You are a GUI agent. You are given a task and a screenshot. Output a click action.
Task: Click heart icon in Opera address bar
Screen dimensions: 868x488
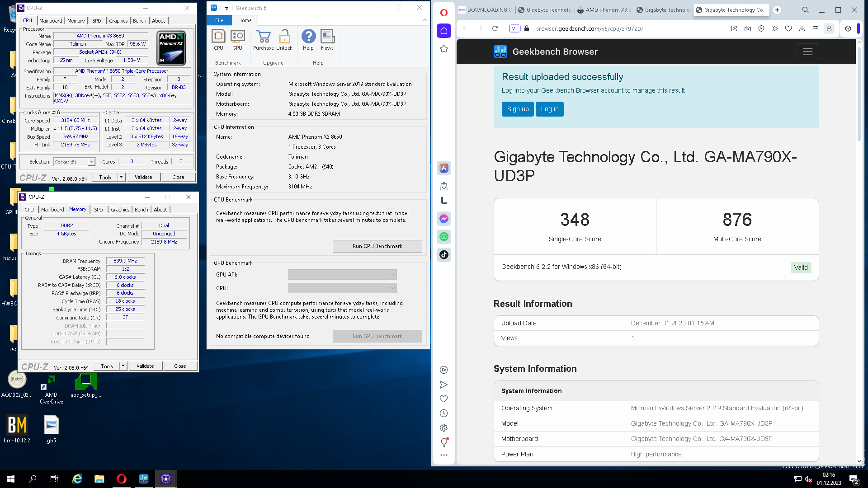point(788,28)
